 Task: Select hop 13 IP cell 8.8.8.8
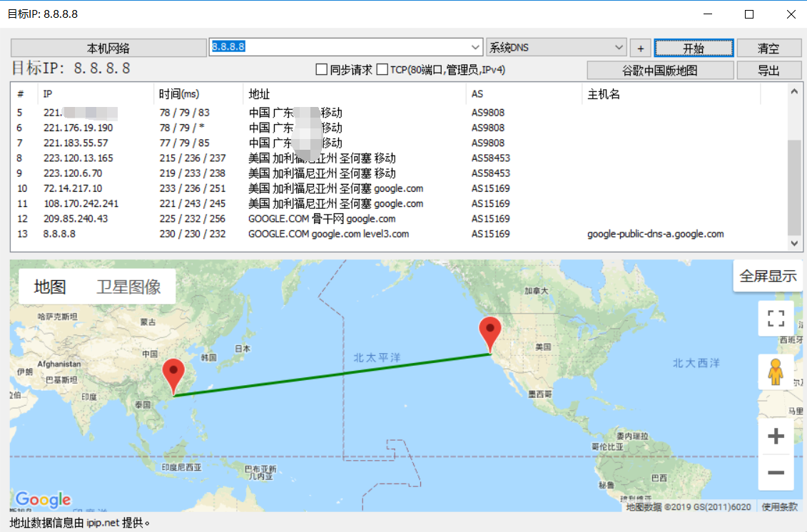click(59, 234)
